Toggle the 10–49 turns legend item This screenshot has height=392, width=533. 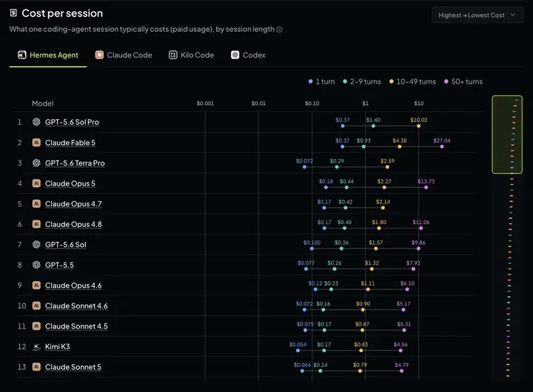pyautogui.click(x=412, y=81)
